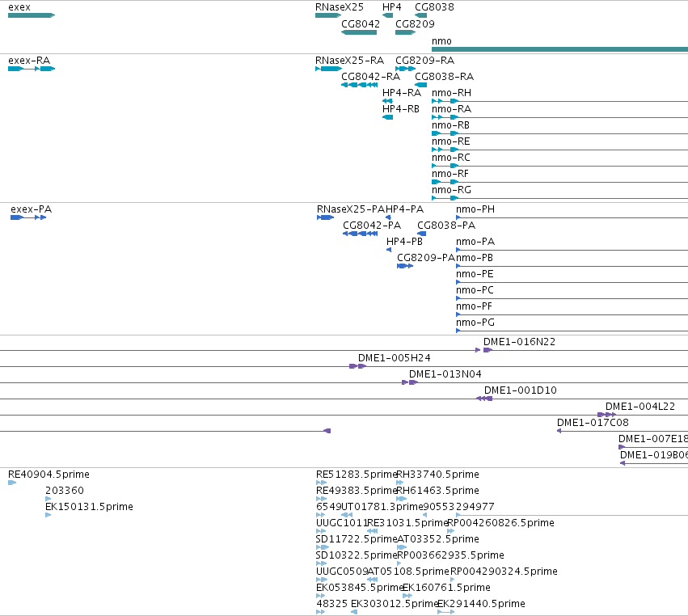The image size is (688, 616).
Task: Click the CG8209-PA protein glyph
Action: pos(405,266)
